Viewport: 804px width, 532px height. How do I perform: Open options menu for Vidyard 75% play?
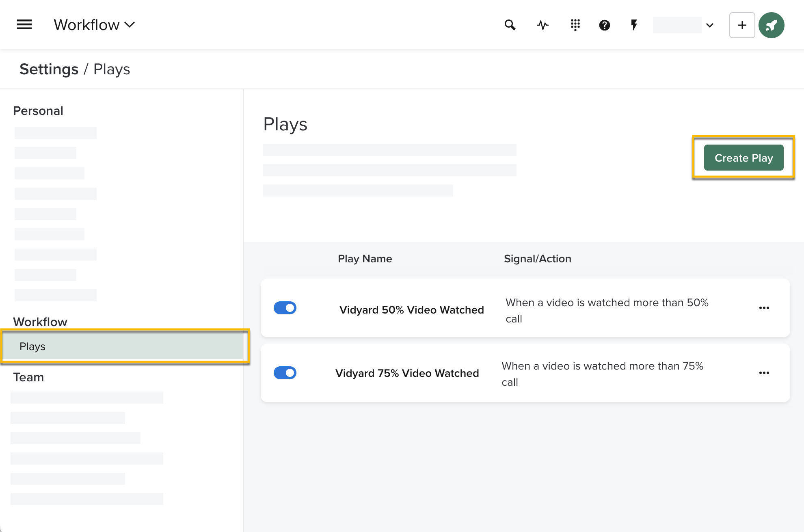[764, 373]
